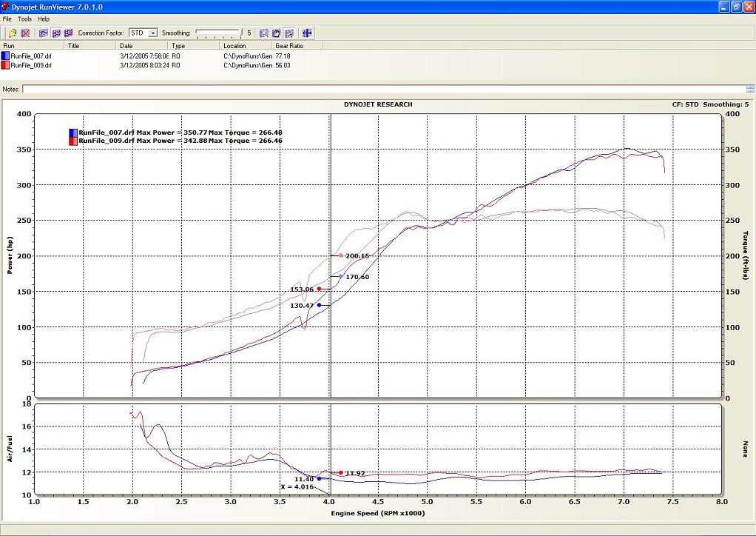Screen dimensions: 756x536
Task: Click inside the Notes text field
Action: [370, 89]
